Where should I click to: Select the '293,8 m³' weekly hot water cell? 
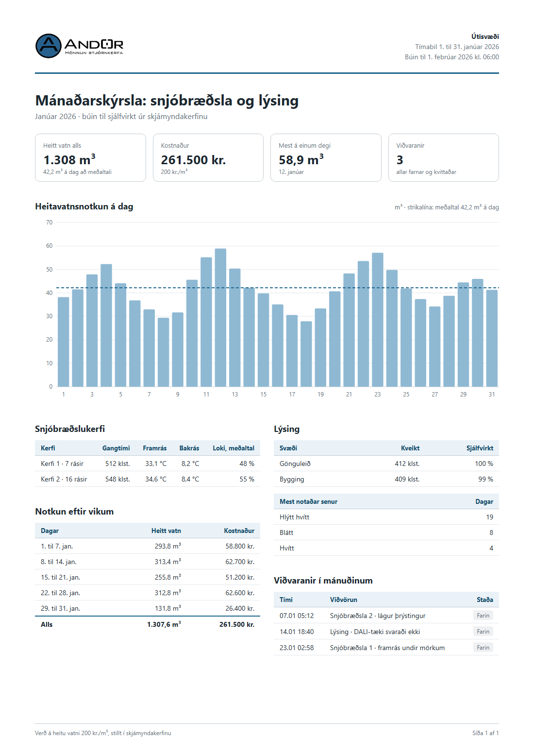point(168,546)
